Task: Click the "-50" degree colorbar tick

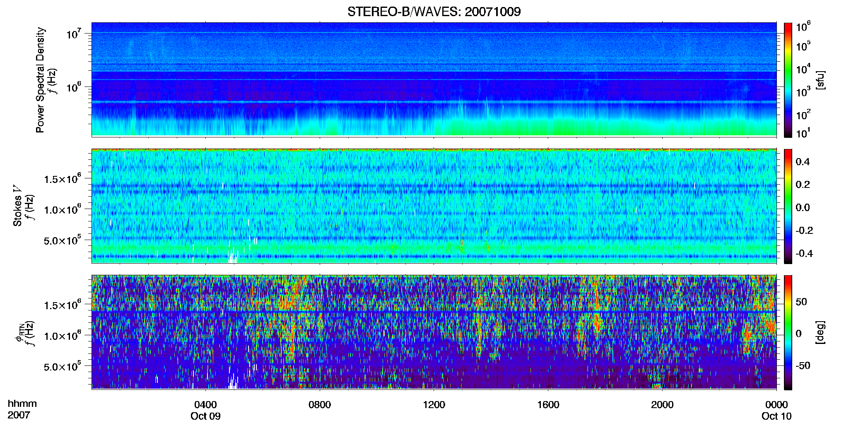Action: [x=803, y=366]
